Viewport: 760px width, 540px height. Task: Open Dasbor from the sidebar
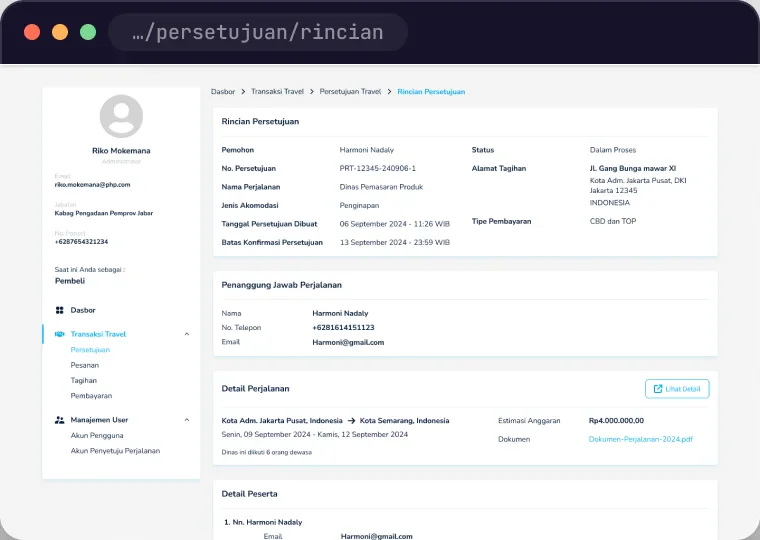click(83, 310)
